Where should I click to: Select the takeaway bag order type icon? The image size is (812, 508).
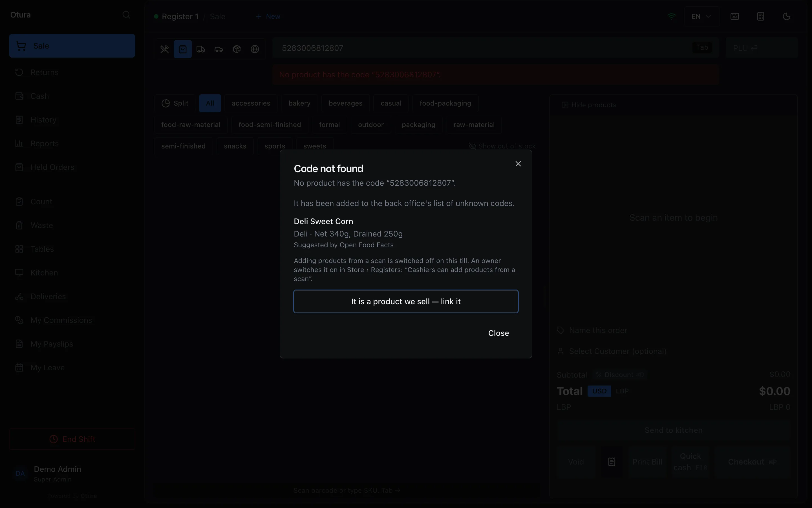(x=182, y=49)
